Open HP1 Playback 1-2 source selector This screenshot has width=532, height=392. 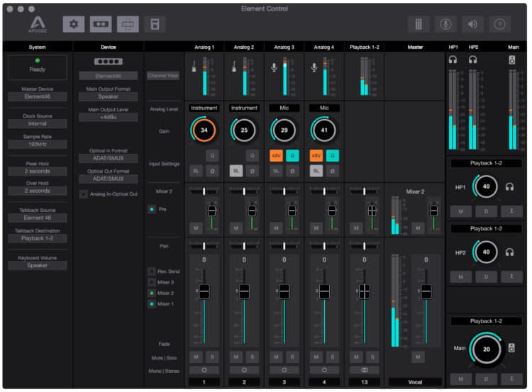click(x=486, y=163)
